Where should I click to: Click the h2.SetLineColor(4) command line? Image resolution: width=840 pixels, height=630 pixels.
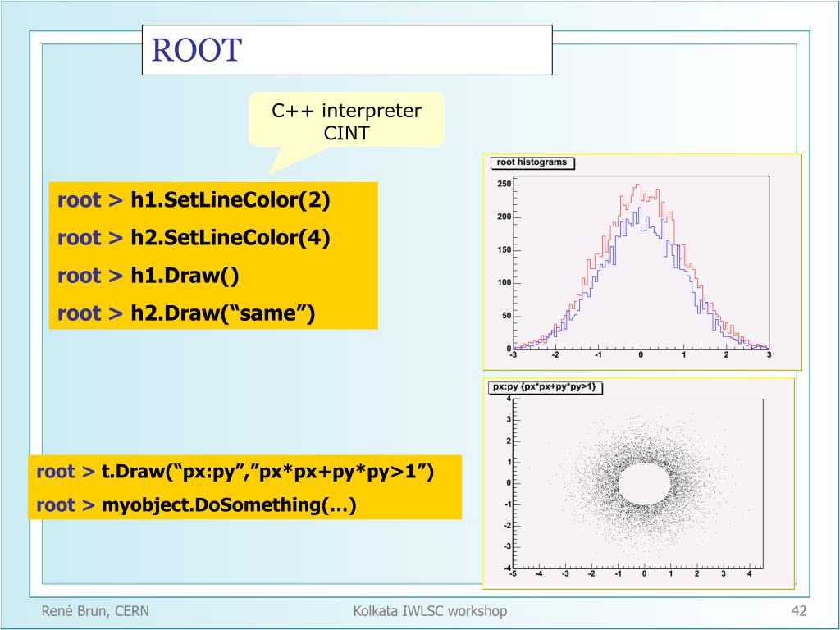pos(194,237)
